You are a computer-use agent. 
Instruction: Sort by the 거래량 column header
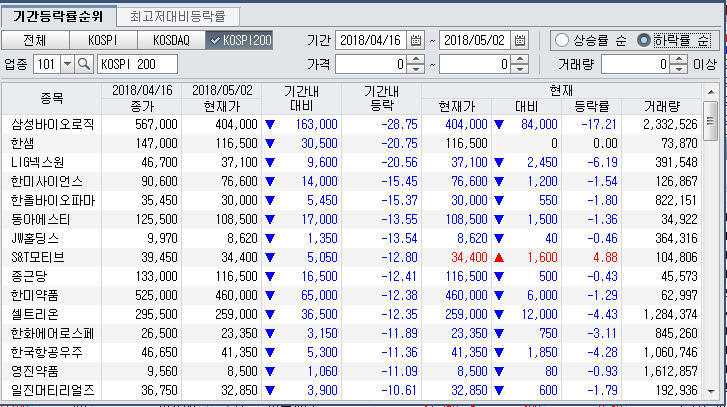[x=663, y=105]
